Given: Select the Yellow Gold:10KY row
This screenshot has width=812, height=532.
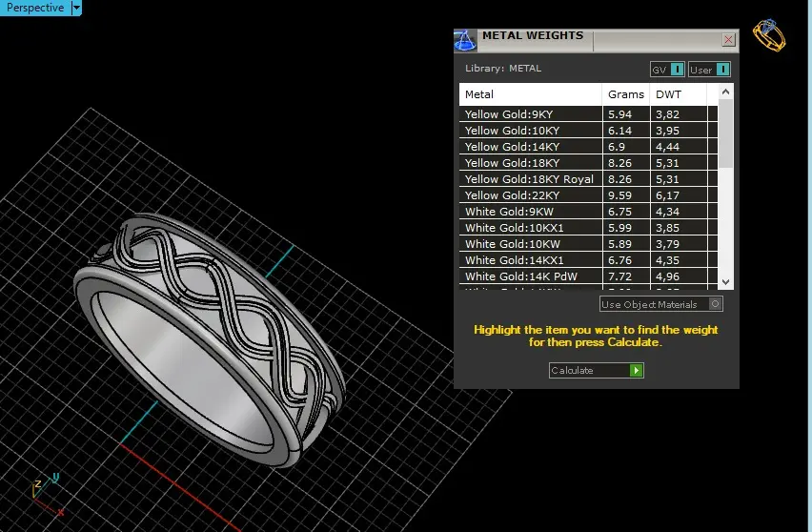Looking at the screenshot, I should click(x=588, y=131).
